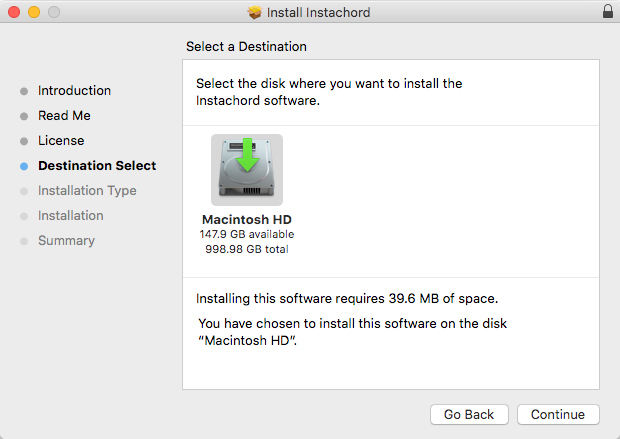620x439 pixels.
Task: Minimize the installer with the yellow button
Action: coord(33,12)
